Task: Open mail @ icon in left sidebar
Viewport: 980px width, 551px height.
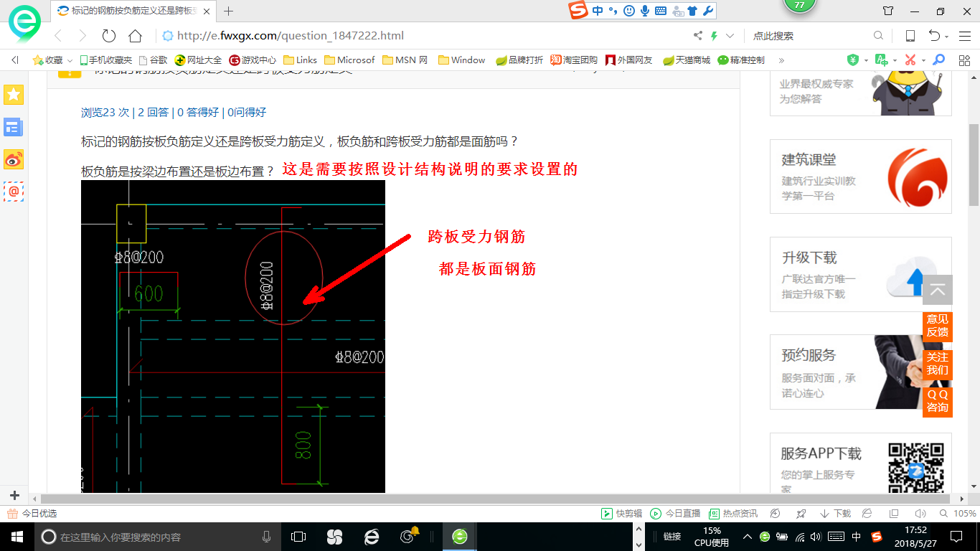Action: pyautogui.click(x=14, y=192)
